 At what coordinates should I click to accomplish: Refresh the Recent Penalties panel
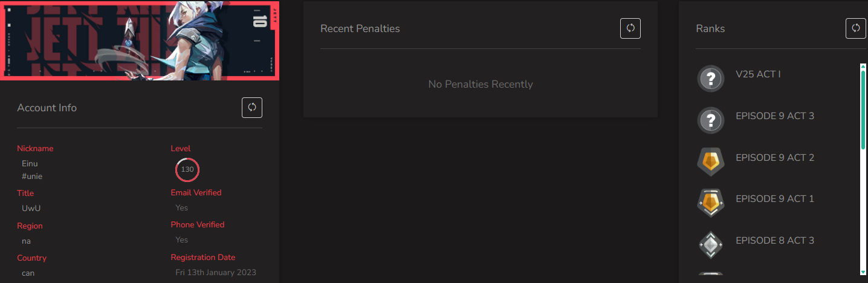pos(630,28)
